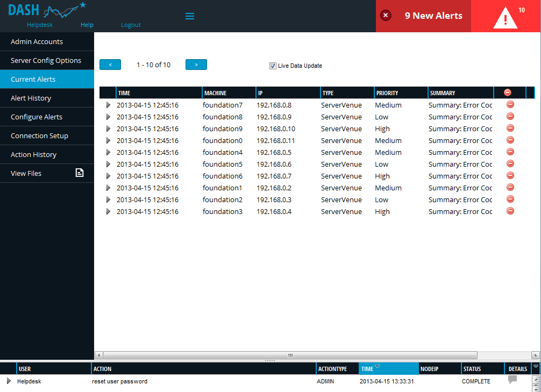Sort action history by ACTIONTYPE column
The width and height of the screenshot is (541, 392).
pos(337,368)
